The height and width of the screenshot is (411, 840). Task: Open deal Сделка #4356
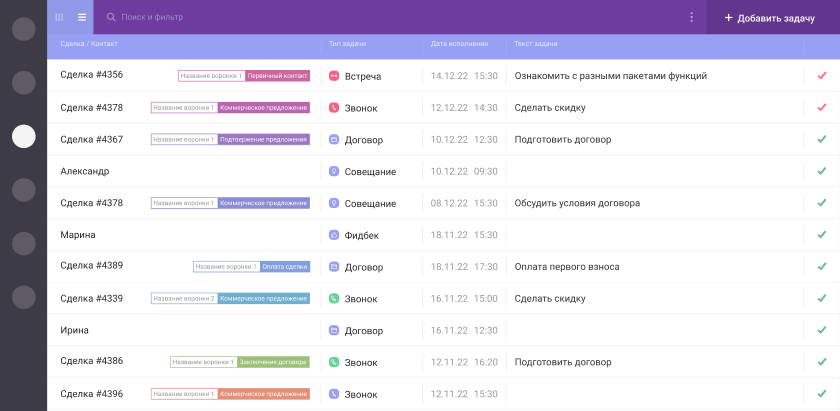(92, 75)
